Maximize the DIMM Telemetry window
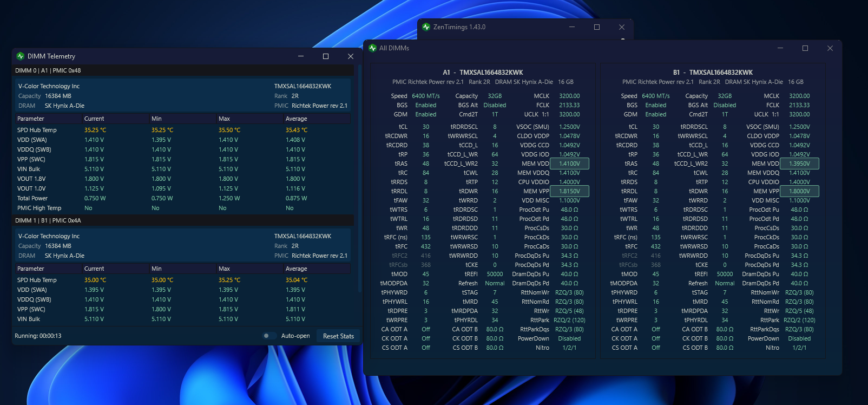Viewport: 868px width, 405px height. click(326, 56)
